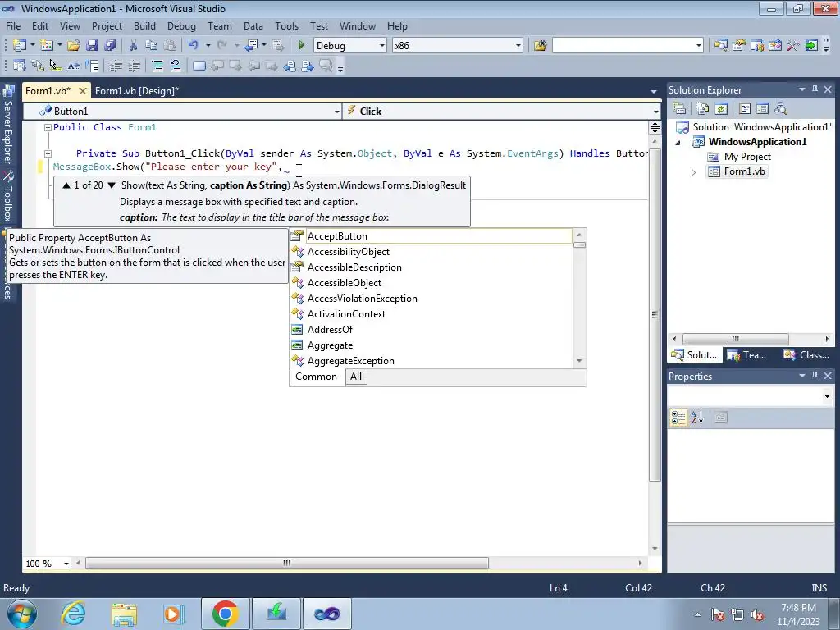Image resolution: width=840 pixels, height=630 pixels.
Task: Open Solution Explorer from toolbar icon
Action: click(720, 46)
